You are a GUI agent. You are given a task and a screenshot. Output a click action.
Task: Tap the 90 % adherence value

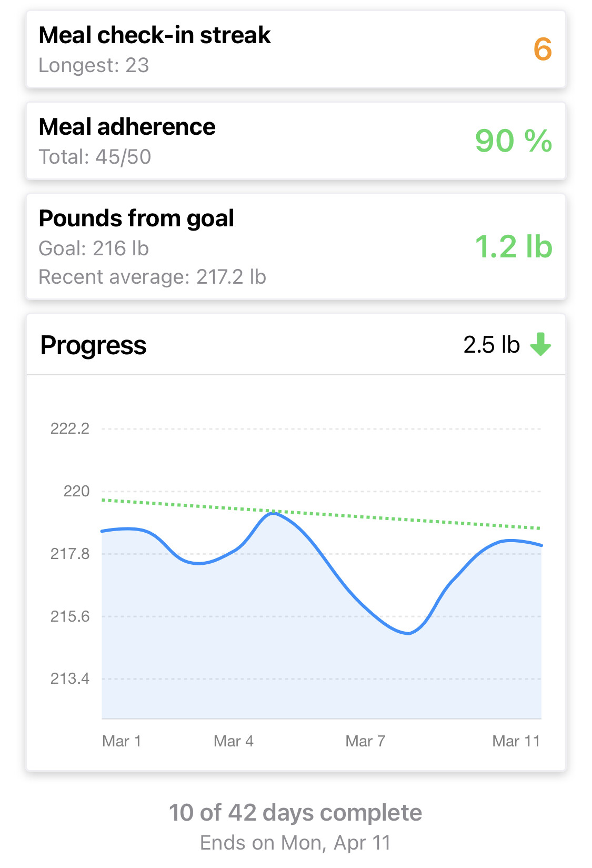click(x=513, y=141)
